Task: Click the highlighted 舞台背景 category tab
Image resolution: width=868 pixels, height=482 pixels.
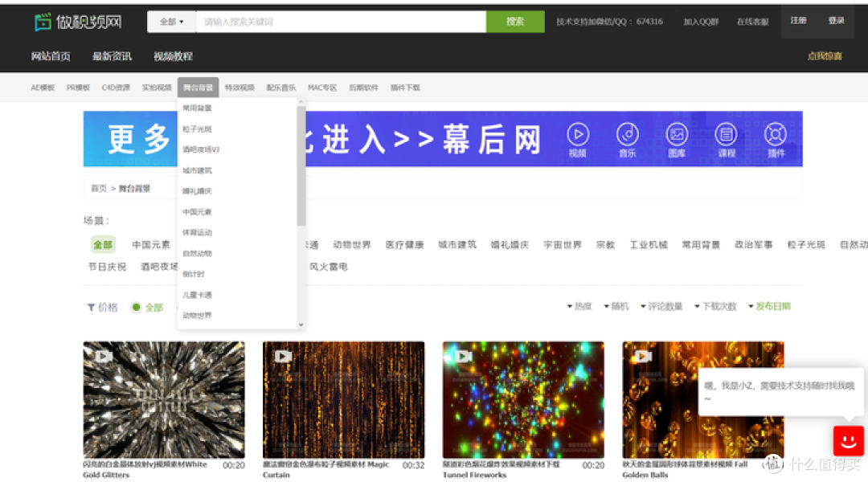Action: [x=199, y=88]
